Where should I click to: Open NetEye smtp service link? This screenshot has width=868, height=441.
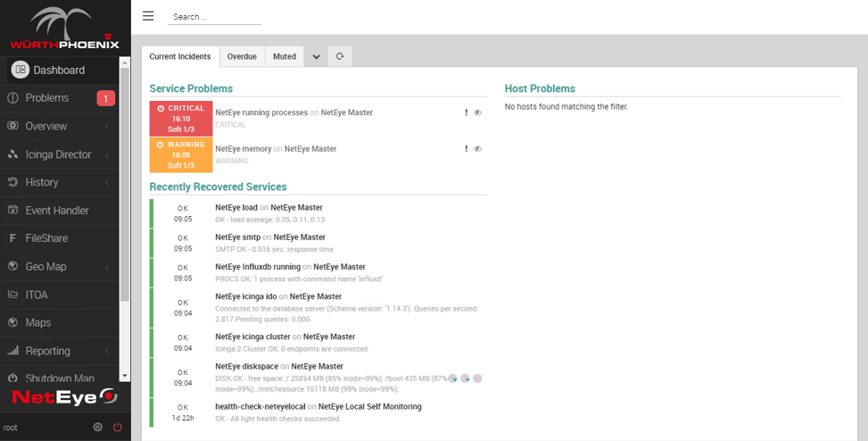tap(238, 237)
